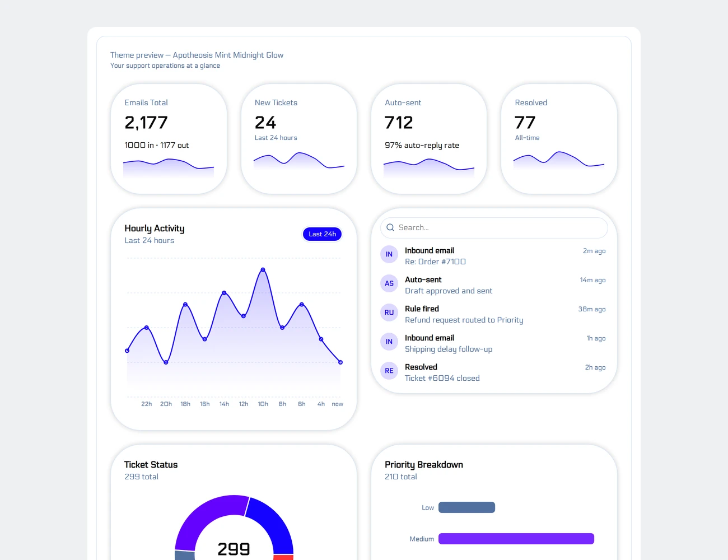Click the "14m ago" timestamp

[593, 280]
